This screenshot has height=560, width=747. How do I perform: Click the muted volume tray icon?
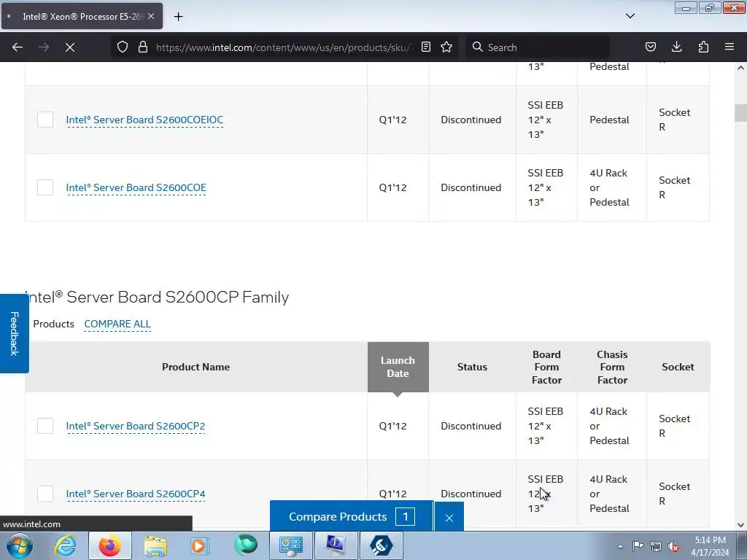(x=673, y=546)
